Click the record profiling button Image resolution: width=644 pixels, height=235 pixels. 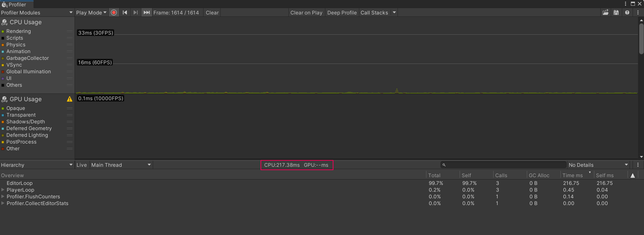[x=114, y=12]
